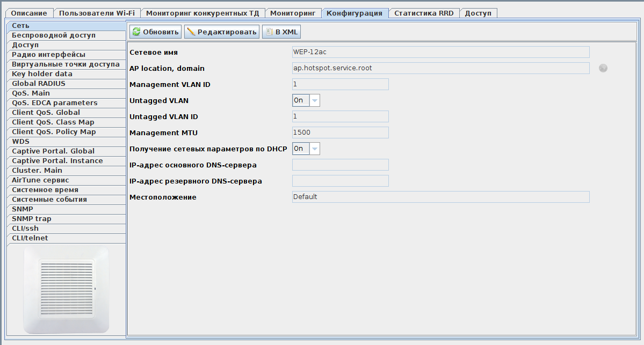Click the Management MTU field

pos(340,133)
